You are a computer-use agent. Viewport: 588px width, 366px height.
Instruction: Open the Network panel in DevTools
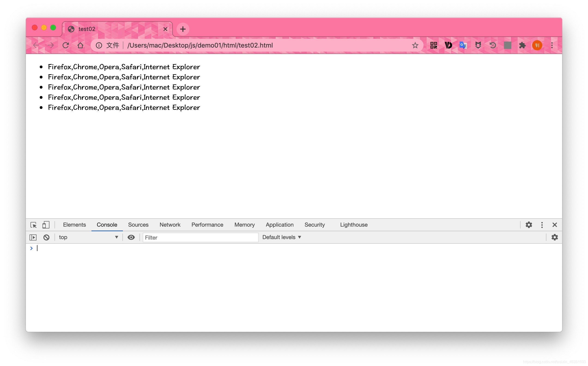[x=170, y=224]
